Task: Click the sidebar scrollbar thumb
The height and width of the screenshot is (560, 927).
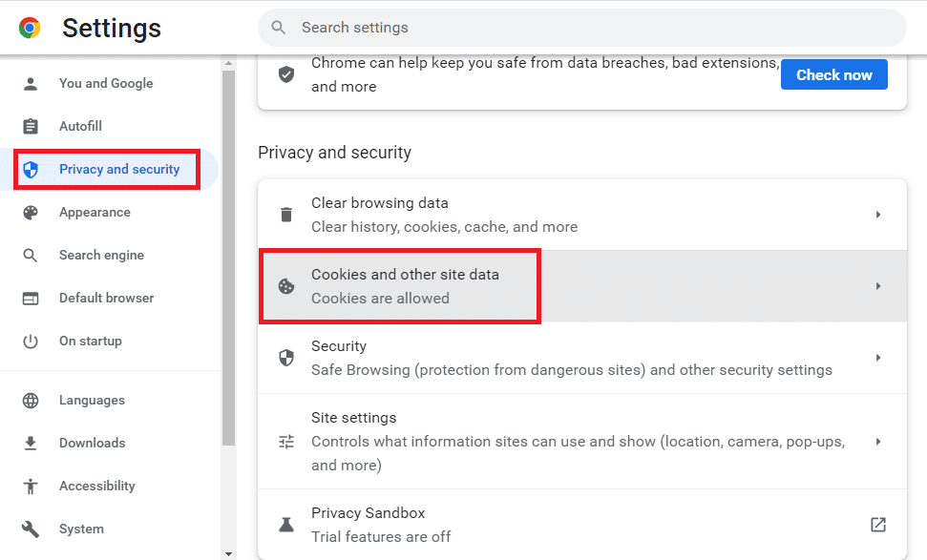Action: click(x=229, y=258)
